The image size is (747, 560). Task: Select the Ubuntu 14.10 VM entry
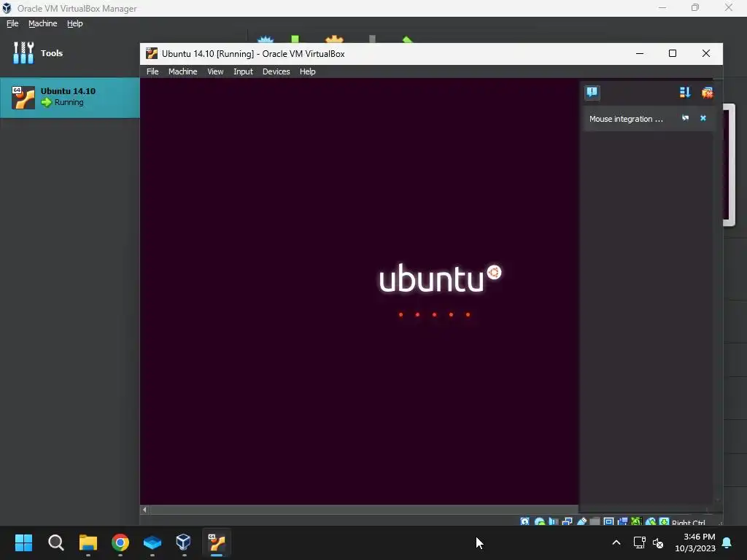(69, 98)
